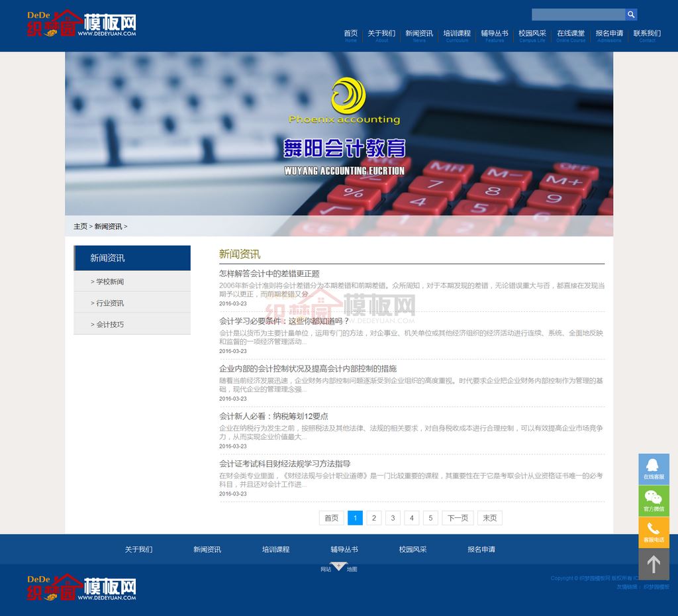Open the QQ online customer service icon
Screen dimensions: 678x616
(654, 468)
